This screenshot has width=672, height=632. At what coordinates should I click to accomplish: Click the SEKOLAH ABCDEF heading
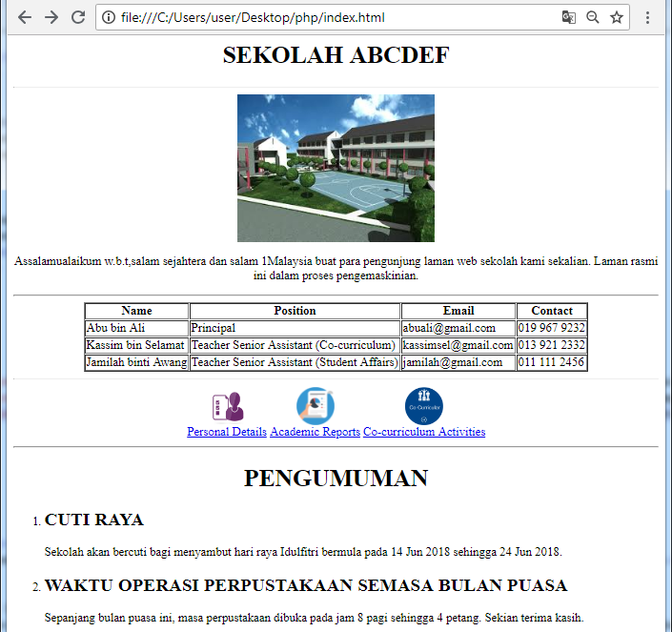(336, 55)
